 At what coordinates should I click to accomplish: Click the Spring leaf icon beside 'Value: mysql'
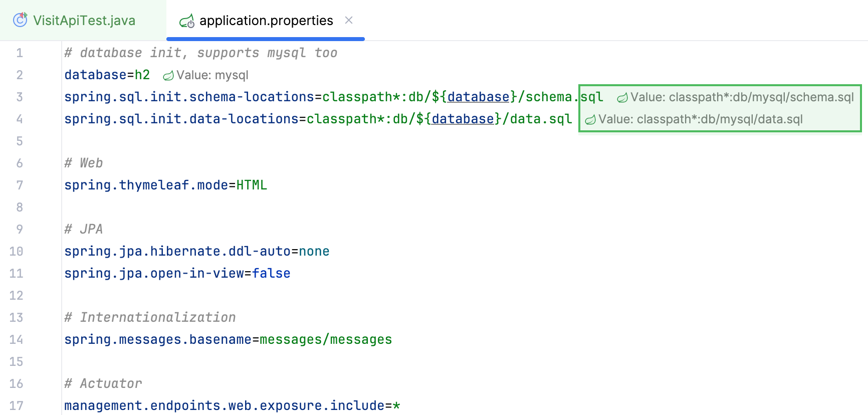[x=168, y=76]
